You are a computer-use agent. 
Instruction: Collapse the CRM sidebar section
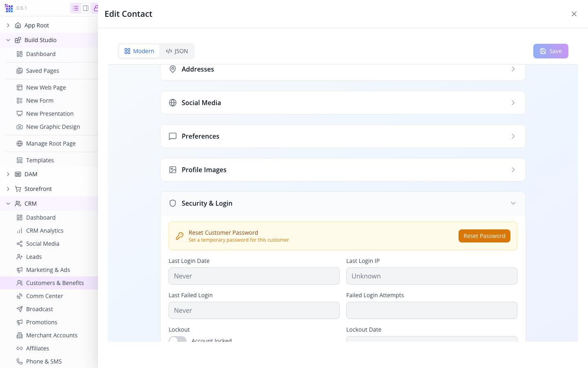coord(8,204)
